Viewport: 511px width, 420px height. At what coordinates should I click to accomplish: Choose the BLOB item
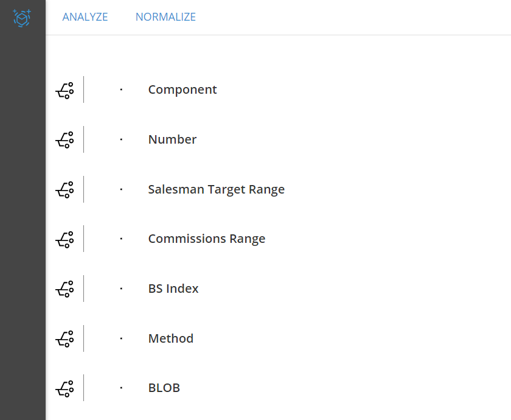coord(164,388)
